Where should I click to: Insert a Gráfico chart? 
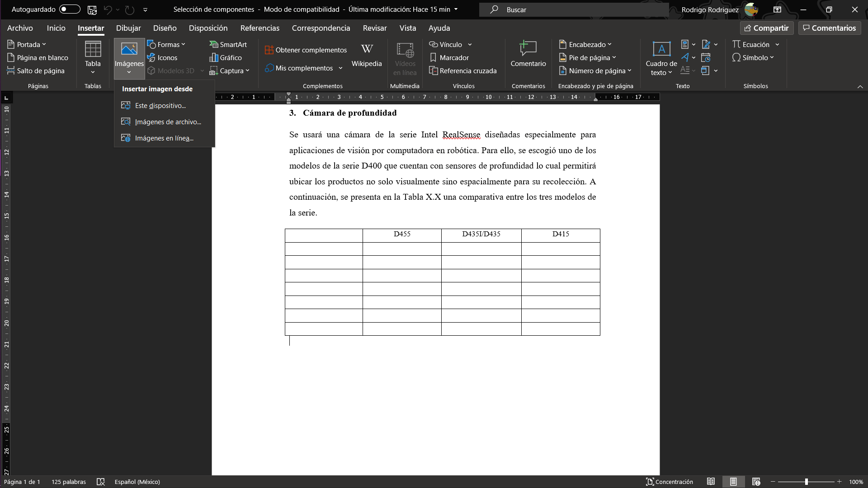coord(226,57)
